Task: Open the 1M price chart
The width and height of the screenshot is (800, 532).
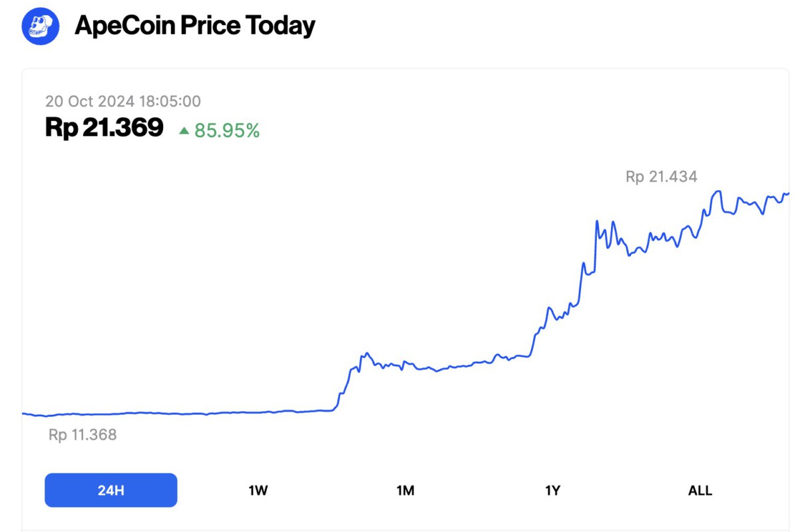Action: coord(405,490)
